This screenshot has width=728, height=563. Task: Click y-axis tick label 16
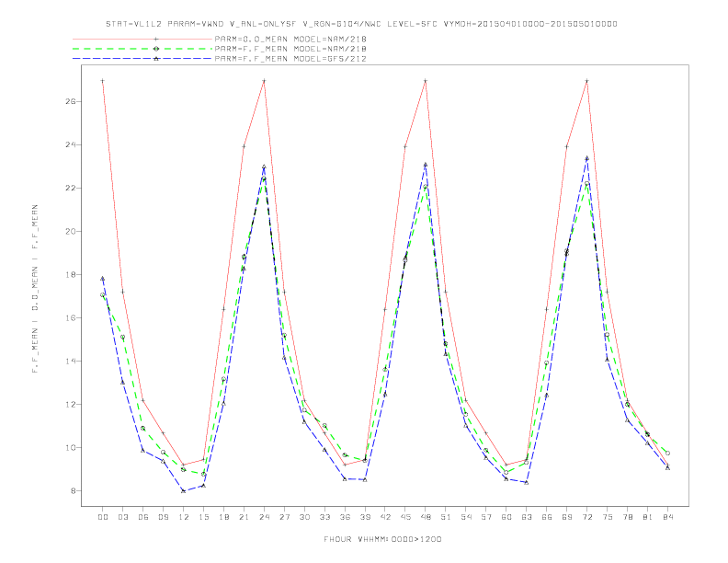[70, 317]
